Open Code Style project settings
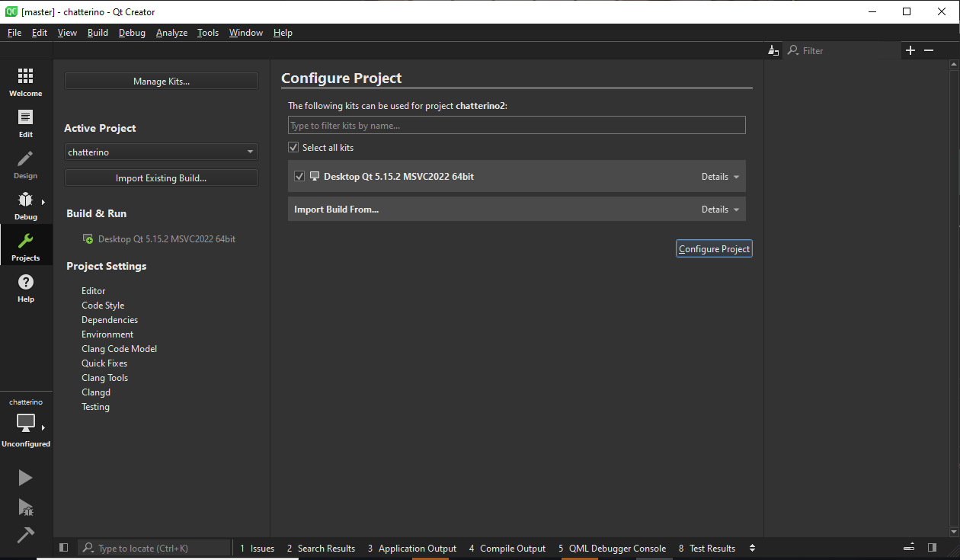The width and height of the screenshot is (960, 560). pos(103,306)
